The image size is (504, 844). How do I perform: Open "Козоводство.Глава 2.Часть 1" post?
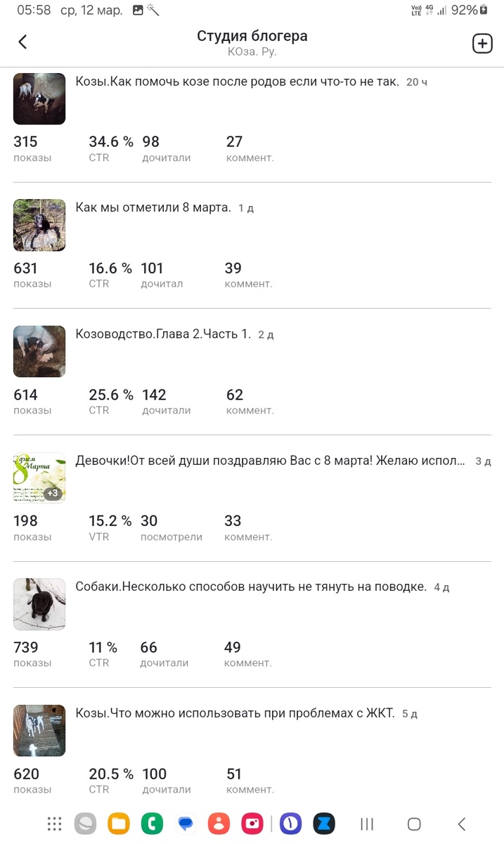pyautogui.click(x=163, y=334)
